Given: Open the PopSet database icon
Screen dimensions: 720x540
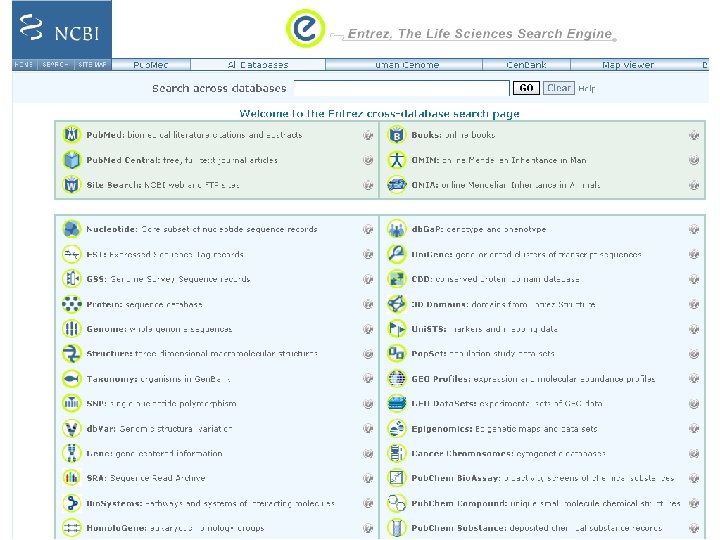Looking at the screenshot, I should (x=397, y=354).
